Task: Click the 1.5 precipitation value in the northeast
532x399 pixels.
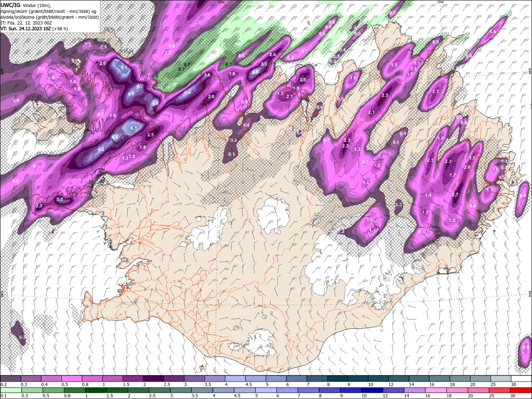Action: [394, 65]
